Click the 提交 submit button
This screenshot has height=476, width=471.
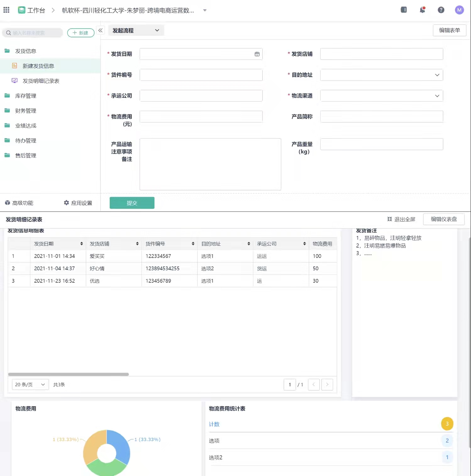click(132, 203)
